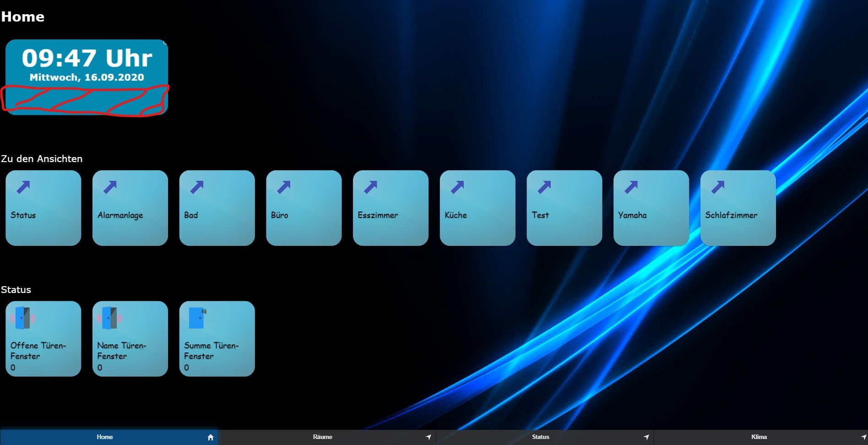Go to the Bad room tile
Image resolution: width=868 pixels, height=445 pixels.
tap(217, 208)
